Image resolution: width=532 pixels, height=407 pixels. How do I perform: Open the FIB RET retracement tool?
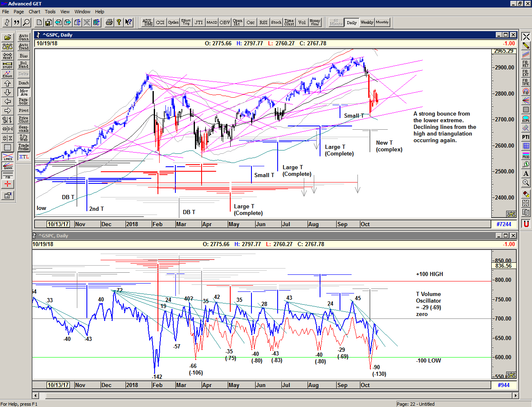click(526, 64)
